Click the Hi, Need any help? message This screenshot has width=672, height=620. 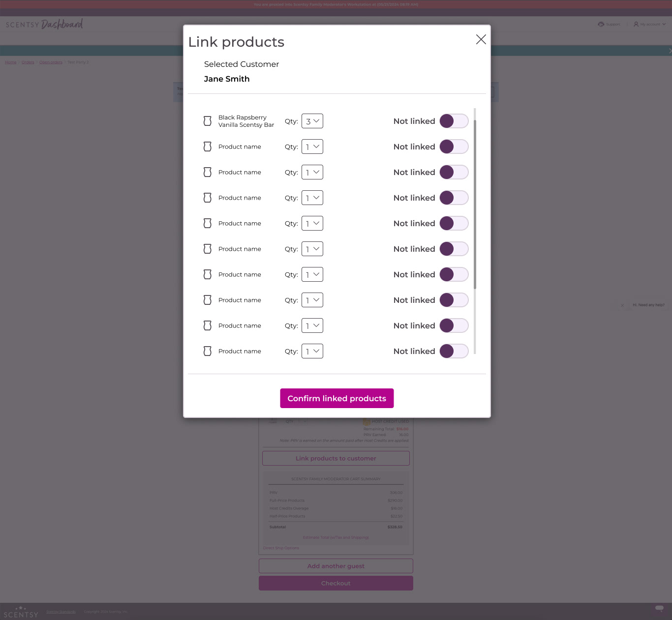648,305
